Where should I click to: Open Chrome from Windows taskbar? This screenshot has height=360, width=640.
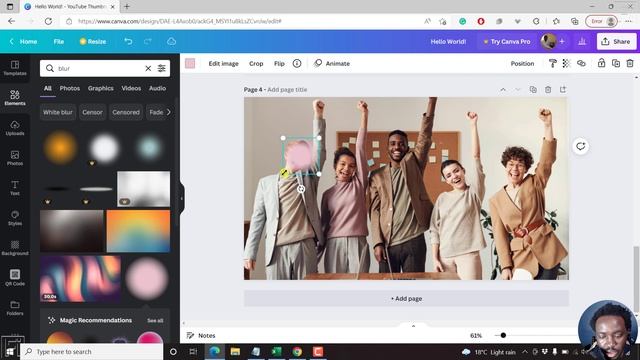(297, 351)
